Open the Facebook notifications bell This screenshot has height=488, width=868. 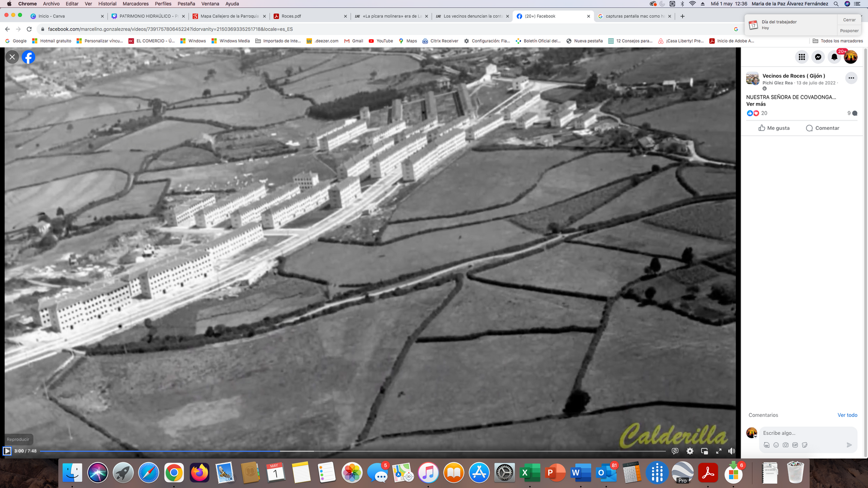(x=834, y=57)
